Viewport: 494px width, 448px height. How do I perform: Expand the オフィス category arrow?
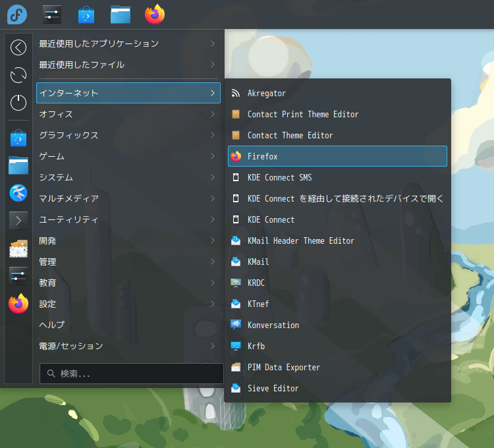click(213, 114)
